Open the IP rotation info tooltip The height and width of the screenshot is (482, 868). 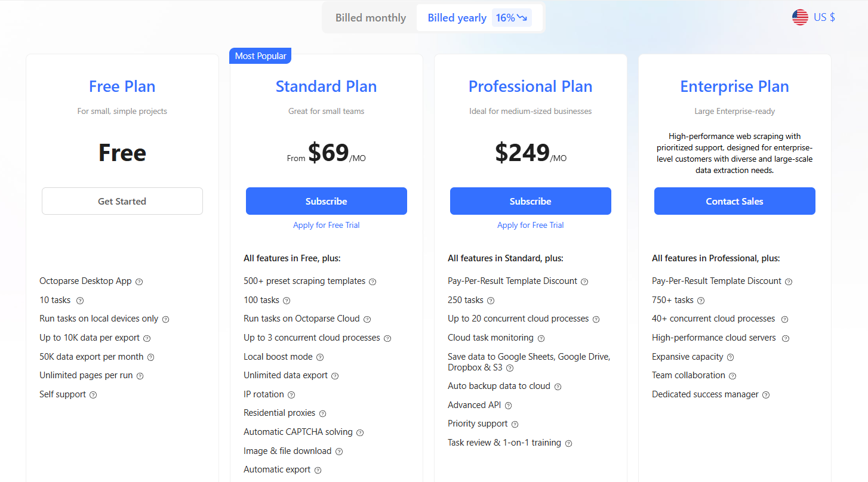[291, 394]
